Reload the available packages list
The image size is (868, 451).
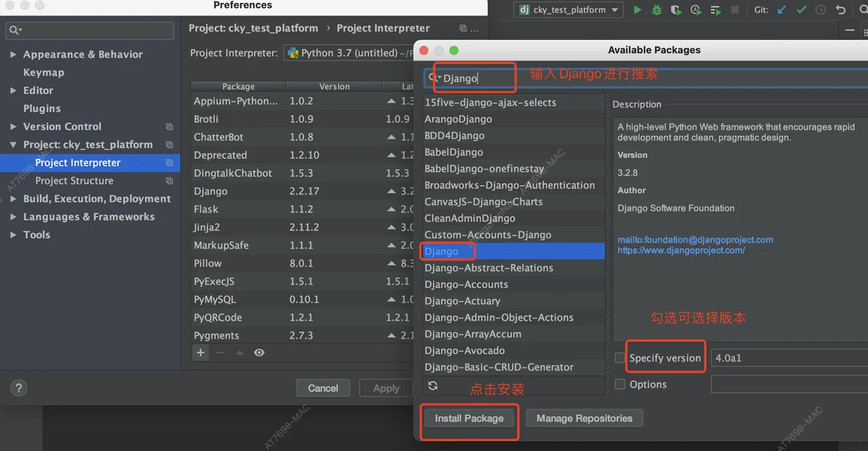pyautogui.click(x=433, y=386)
